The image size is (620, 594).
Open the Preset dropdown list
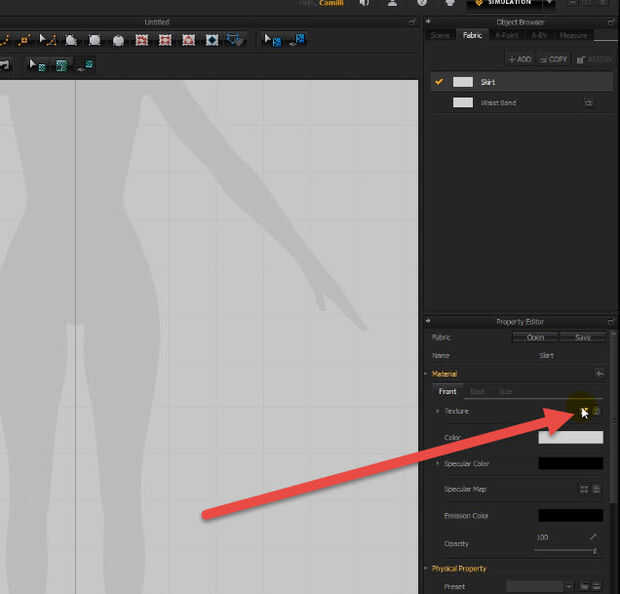point(569,586)
